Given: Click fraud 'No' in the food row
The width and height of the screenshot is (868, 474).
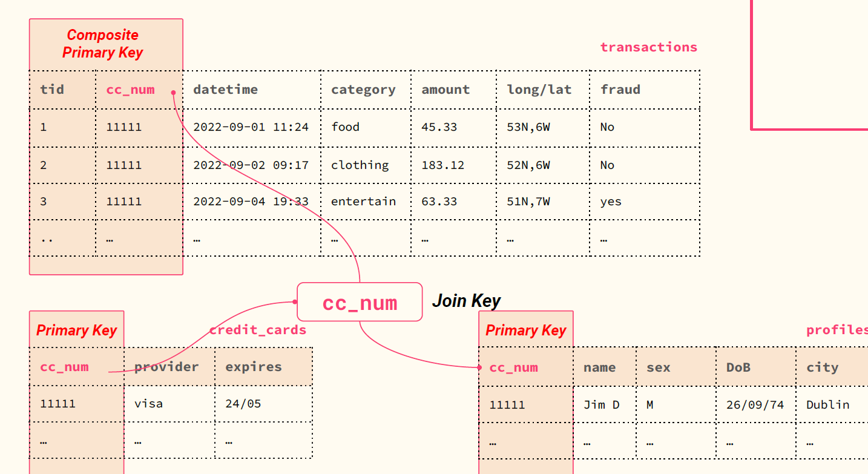Looking at the screenshot, I should 607,127.
